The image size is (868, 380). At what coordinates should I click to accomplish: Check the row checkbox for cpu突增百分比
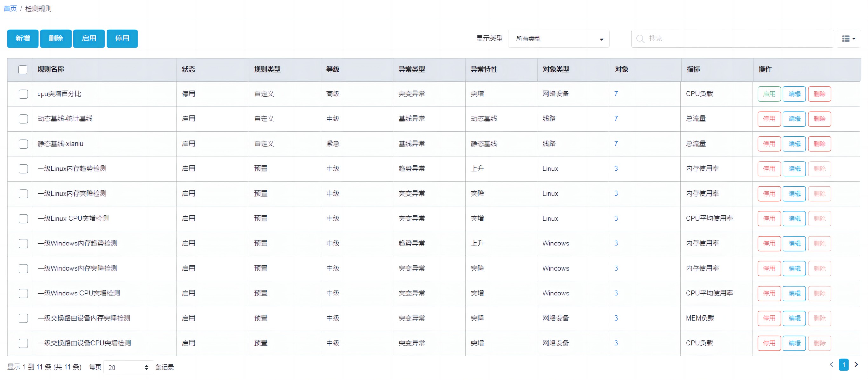[x=23, y=94]
